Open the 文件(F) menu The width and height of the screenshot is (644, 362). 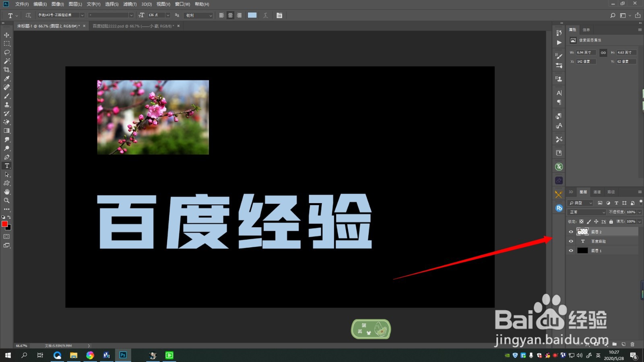point(22,4)
